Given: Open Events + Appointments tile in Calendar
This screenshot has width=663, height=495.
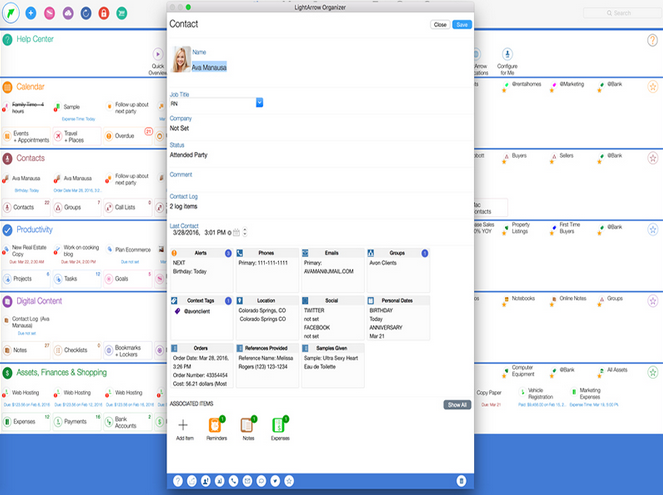Looking at the screenshot, I should [x=28, y=135].
